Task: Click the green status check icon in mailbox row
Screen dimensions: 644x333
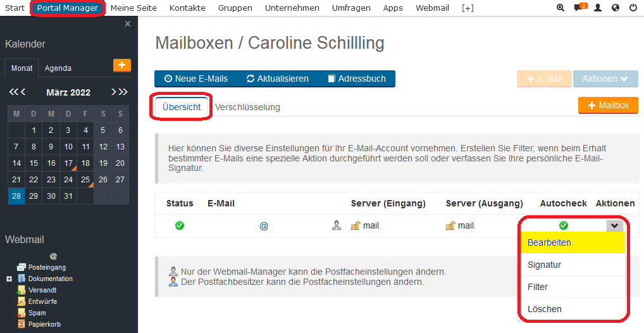Action: pyautogui.click(x=180, y=225)
